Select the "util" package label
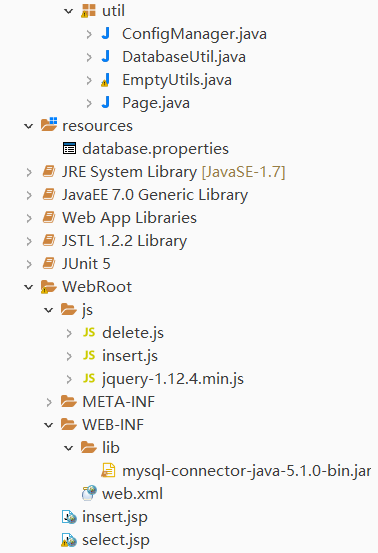The height and width of the screenshot is (553, 378). [113, 11]
